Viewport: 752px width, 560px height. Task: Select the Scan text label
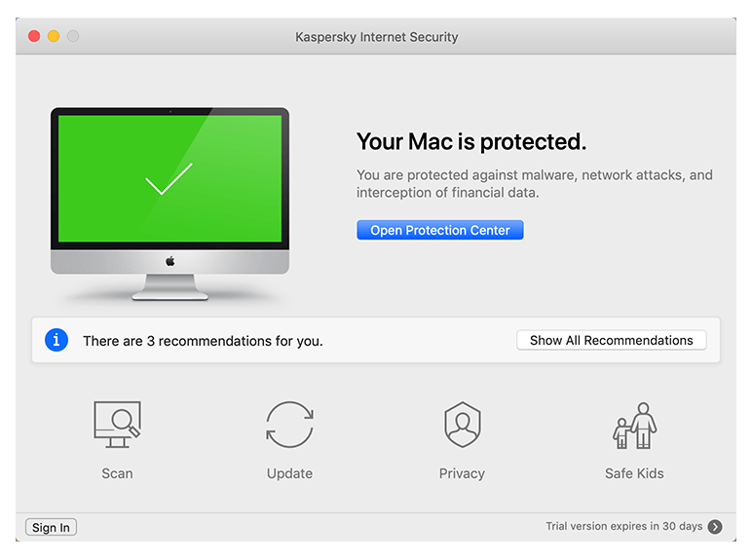click(x=117, y=473)
